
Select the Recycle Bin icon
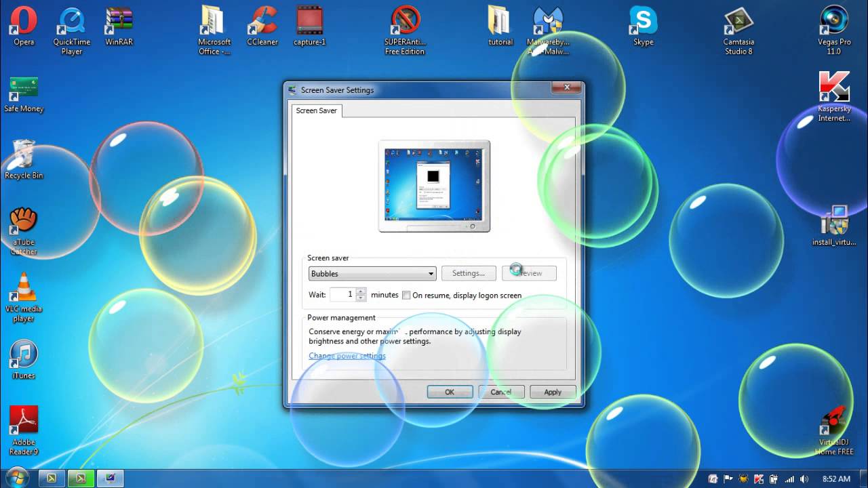click(24, 159)
